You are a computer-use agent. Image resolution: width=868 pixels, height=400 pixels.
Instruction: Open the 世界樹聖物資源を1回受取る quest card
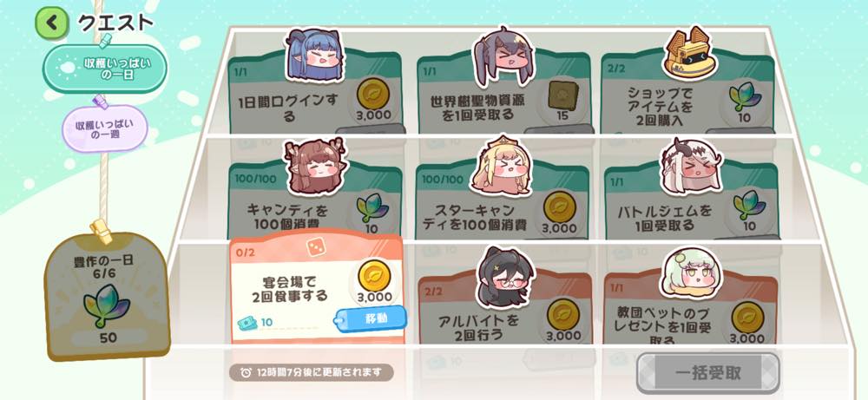tap(503, 92)
